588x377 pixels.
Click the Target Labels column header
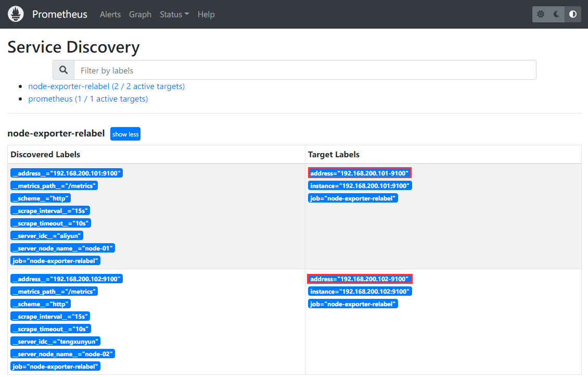click(x=334, y=155)
